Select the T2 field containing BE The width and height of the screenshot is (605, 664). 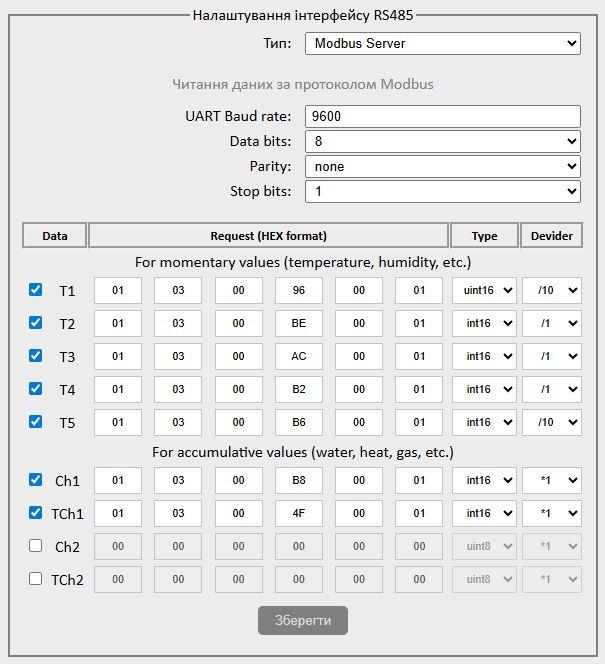299,324
